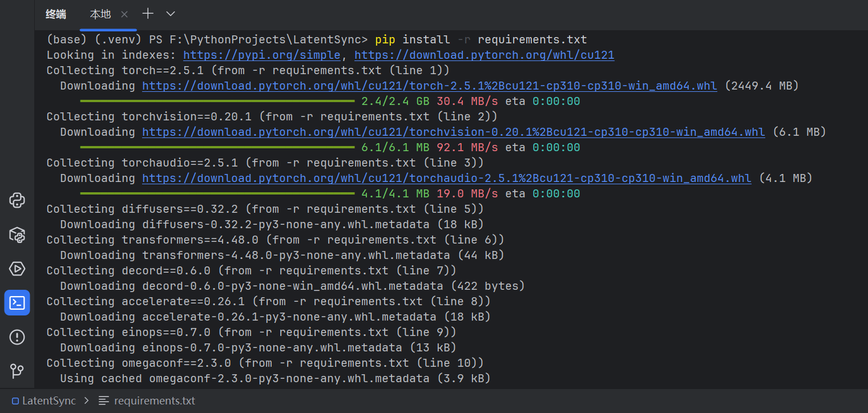Open the Git version control icon
The width and height of the screenshot is (868, 413).
pyautogui.click(x=17, y=371)
